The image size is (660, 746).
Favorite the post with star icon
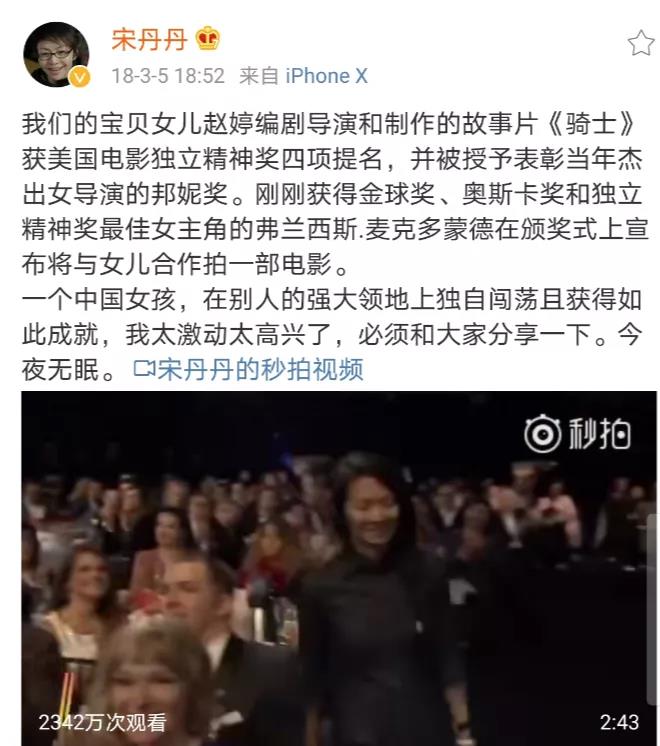coord(640,43)
